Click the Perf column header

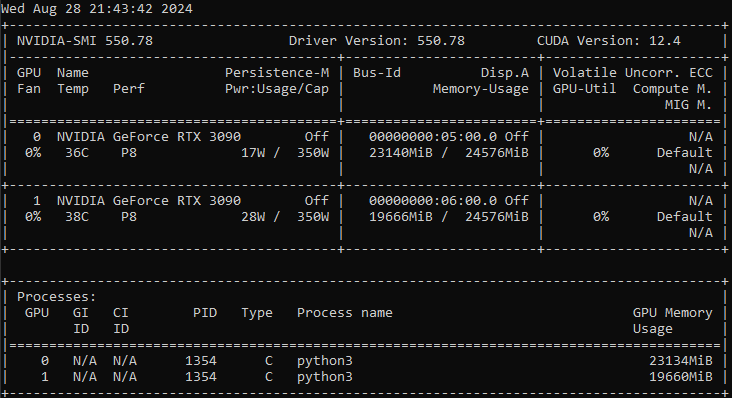click(x=129, y=89)
